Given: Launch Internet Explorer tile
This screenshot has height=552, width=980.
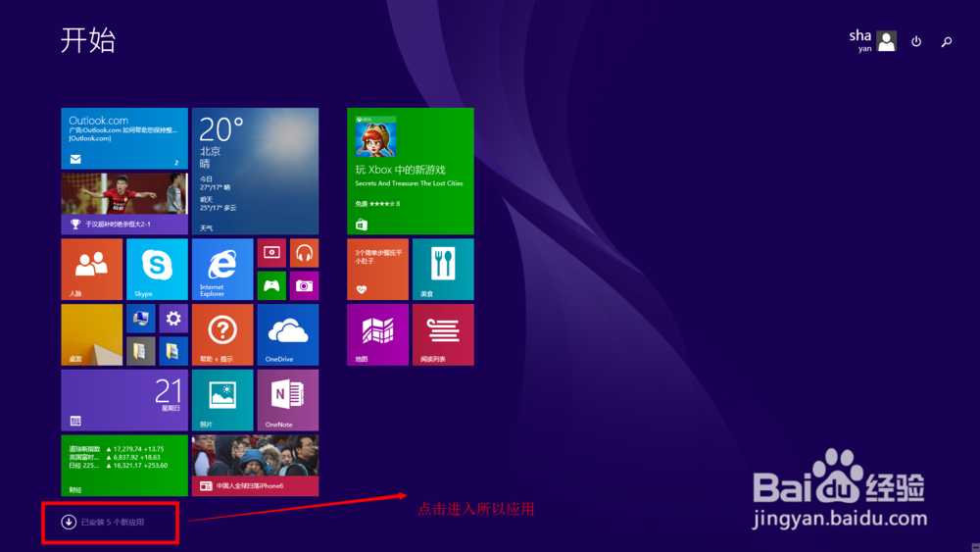Looking at the screenshot, I should [x=222, y=270].
